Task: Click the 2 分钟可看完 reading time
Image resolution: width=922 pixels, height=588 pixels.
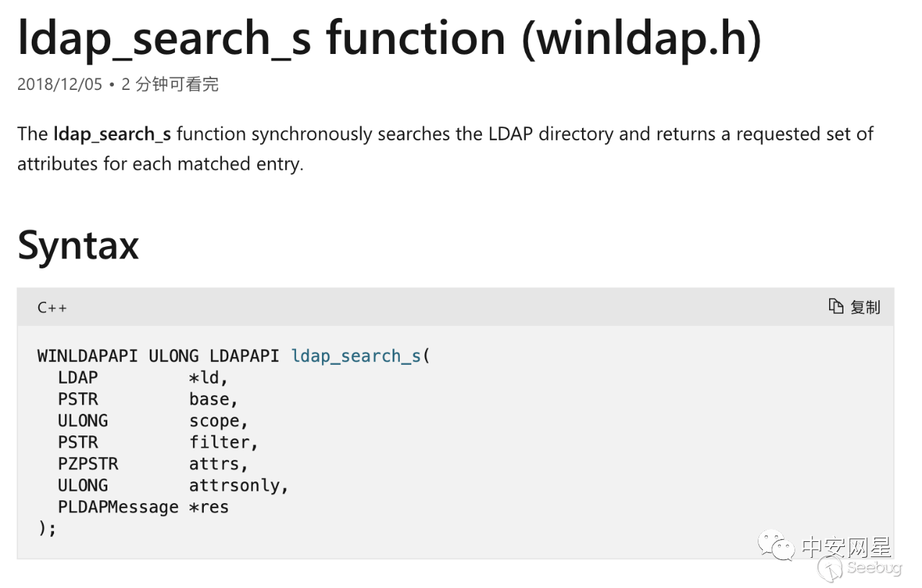Action: pos(170,84)
